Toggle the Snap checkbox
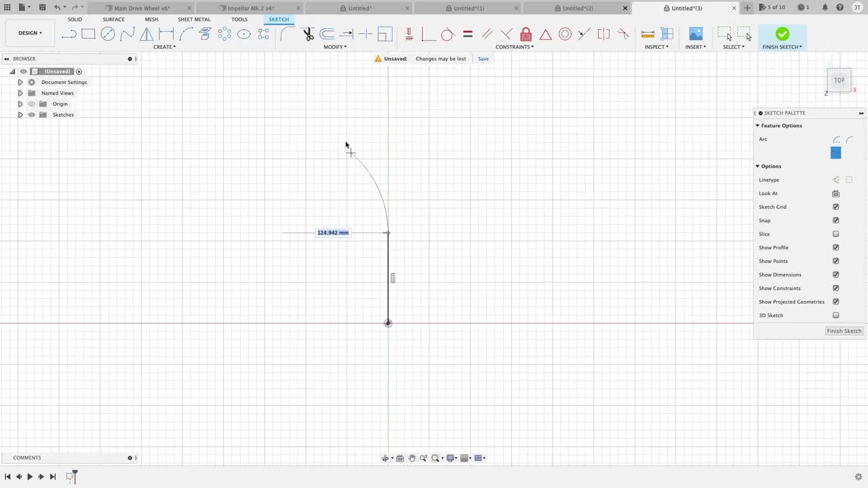868x488 pixels. [x=835, y=220]
